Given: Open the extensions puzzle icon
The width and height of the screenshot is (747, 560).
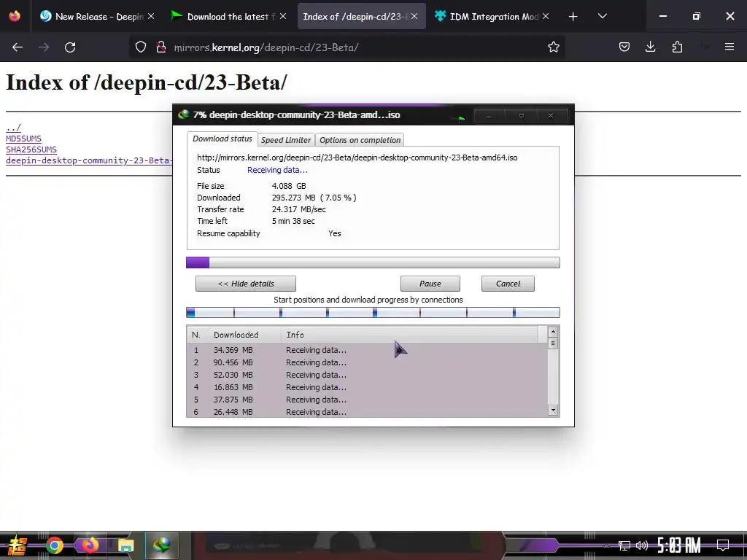Looking at the screenshot, I should point(677,47).
